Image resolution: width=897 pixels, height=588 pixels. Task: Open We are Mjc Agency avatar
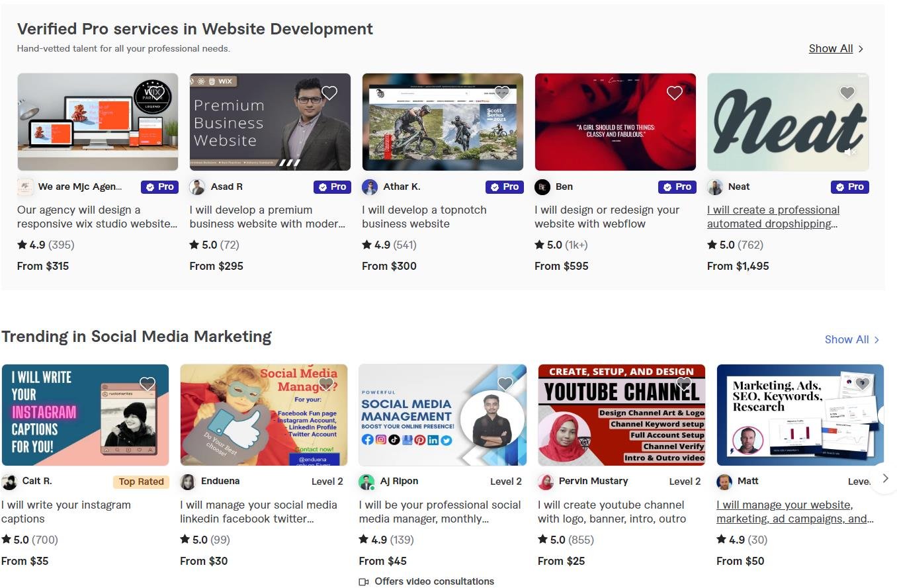pyautogui.click(x=25, y=187)
